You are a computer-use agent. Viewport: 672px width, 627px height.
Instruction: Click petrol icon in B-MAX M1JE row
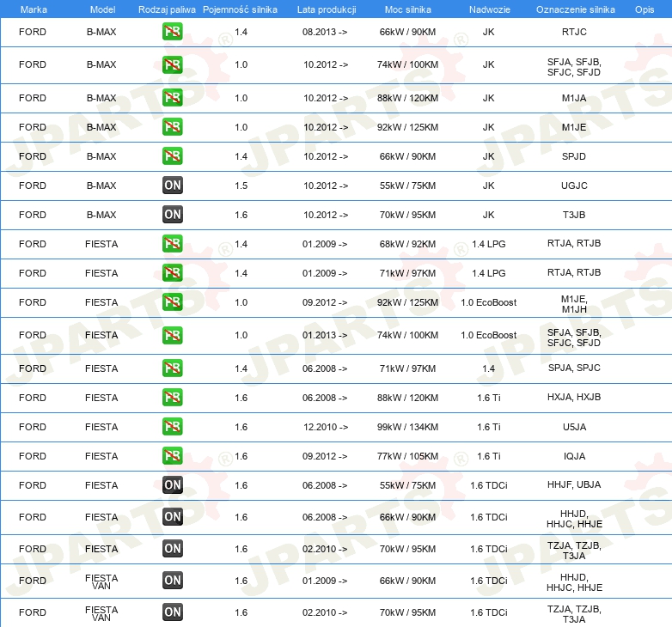173,127
